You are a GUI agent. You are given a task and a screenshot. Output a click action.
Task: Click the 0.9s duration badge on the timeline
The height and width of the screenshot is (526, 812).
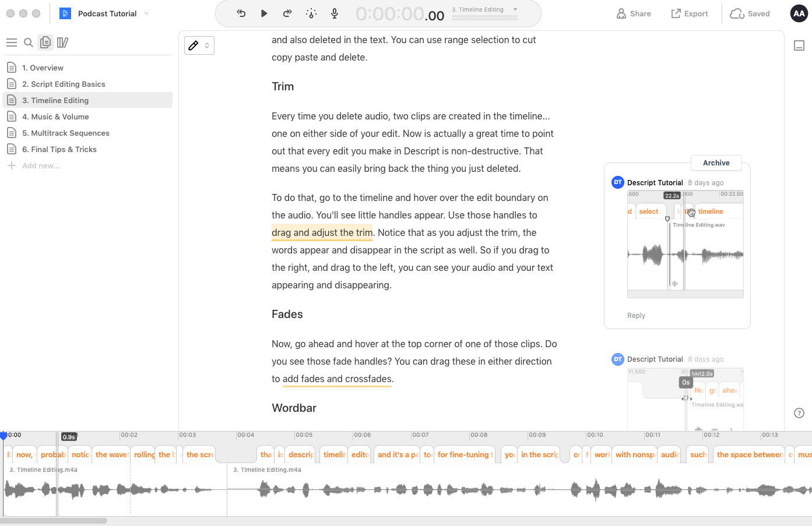(69, 437)
